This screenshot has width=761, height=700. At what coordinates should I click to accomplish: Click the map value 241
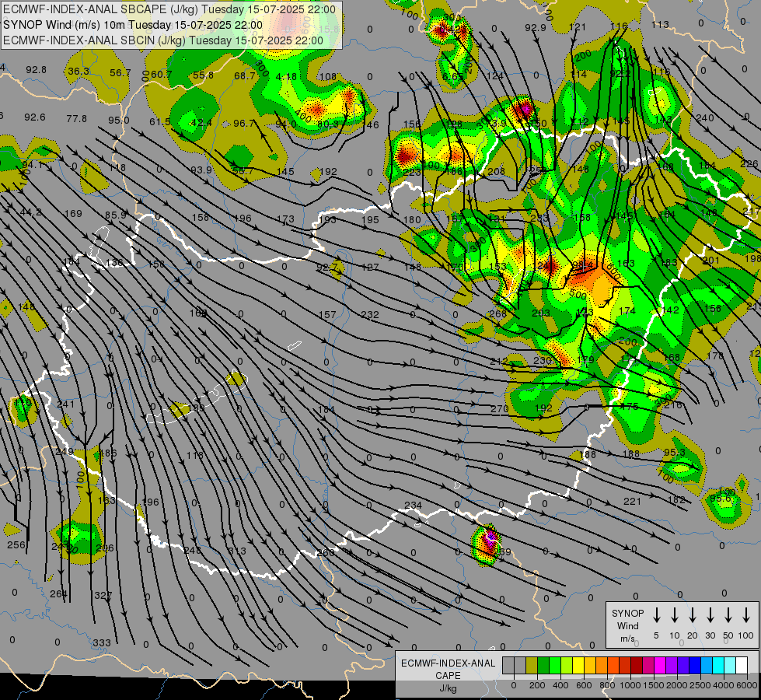point(65,404)
